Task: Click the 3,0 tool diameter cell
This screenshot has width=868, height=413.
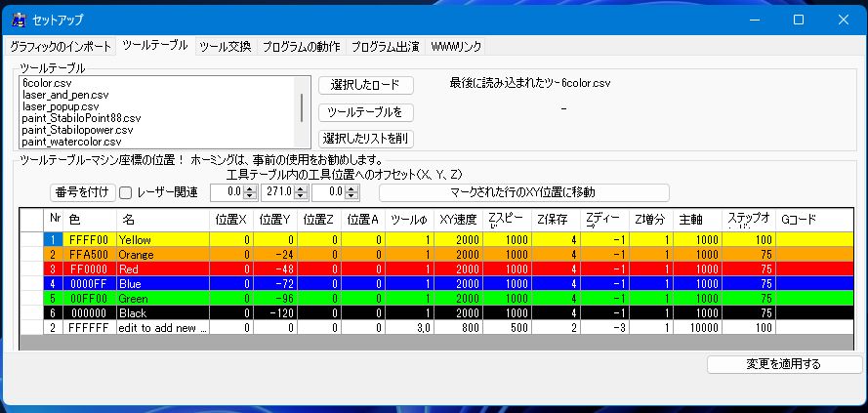Action: pyautogui.click(x=410, y=328)
